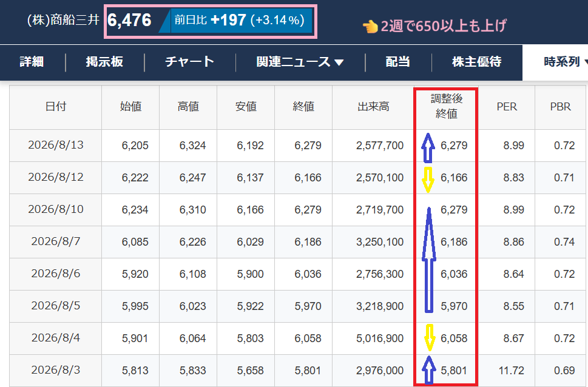Click the volume 2,577,700
Image resolution: width=588 pixels, height=387 pixels.
coord(380,146)
